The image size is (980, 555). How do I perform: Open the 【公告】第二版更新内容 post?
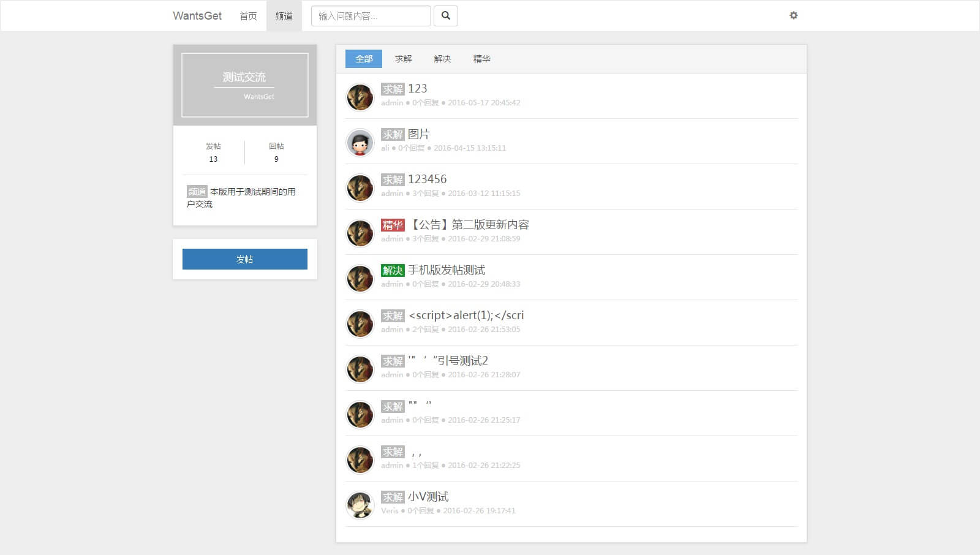(x=469, y=225)
